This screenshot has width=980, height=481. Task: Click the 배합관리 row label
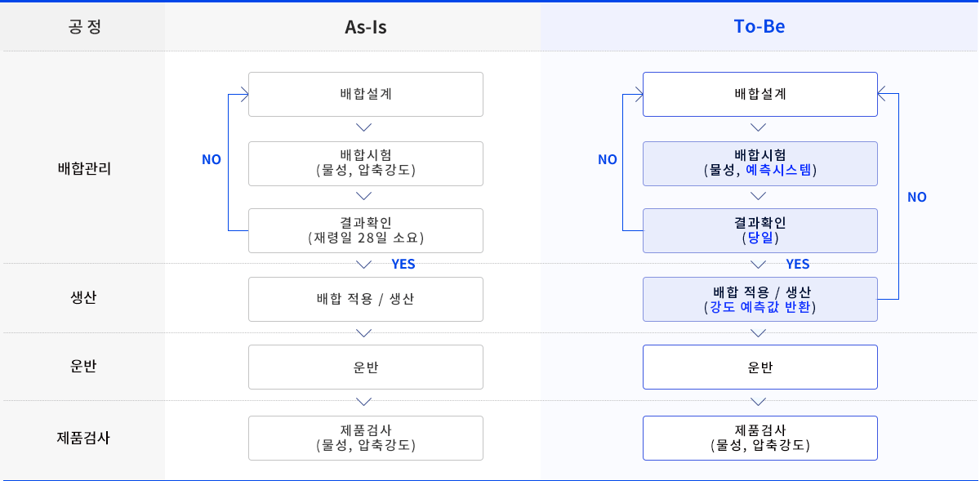tap(84, 169)
